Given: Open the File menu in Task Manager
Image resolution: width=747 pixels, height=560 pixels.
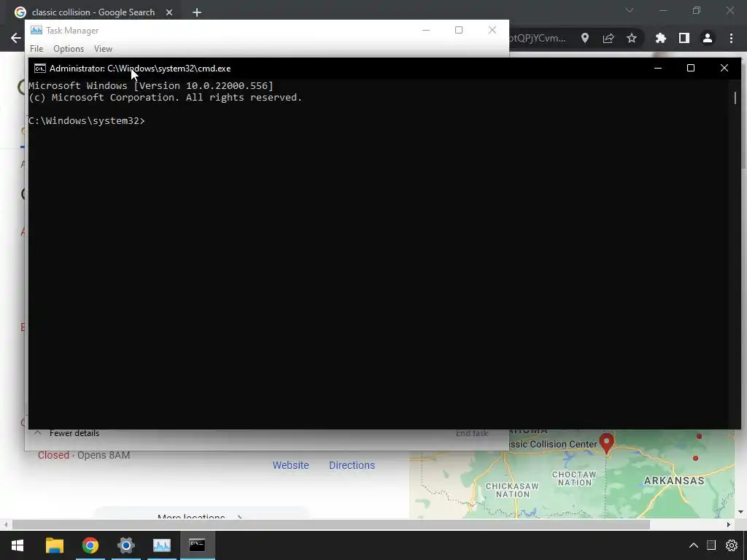Looking at the screenshot, I should (36, 49).
